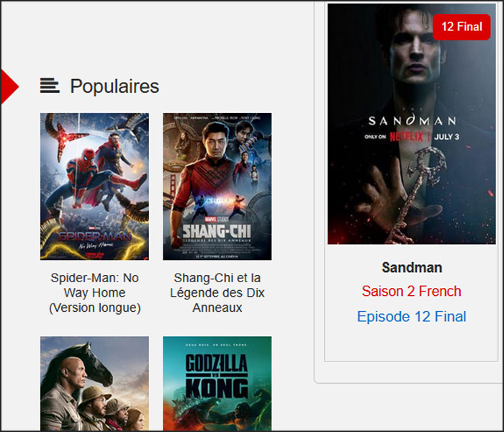Click the Godzilla vs Kong title lettering
504x432 pixels.
point(217,376)
